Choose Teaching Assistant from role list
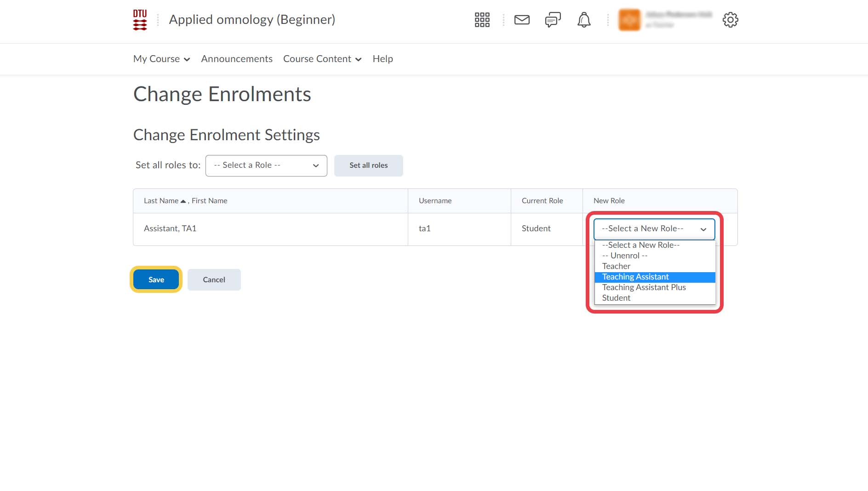This screenshot has width=868, height=491. click(x=635, y=277)
